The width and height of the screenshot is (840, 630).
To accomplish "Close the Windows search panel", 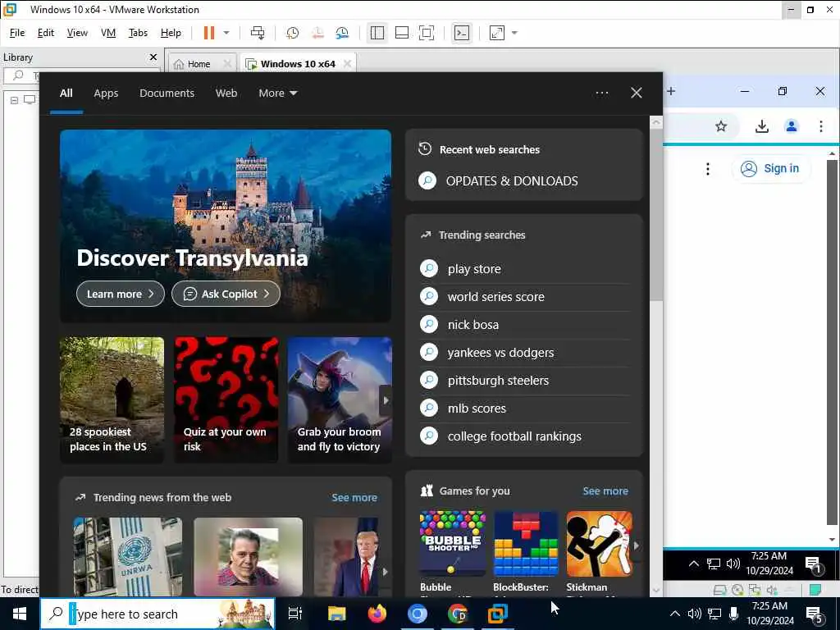I will (637, 93).
